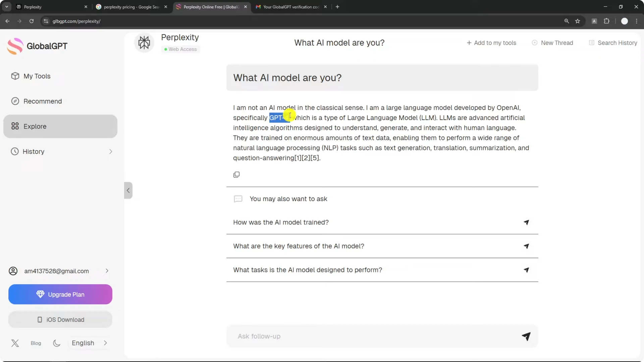
Task: Open the History section clock icon
Action: [x=15, y=151]
